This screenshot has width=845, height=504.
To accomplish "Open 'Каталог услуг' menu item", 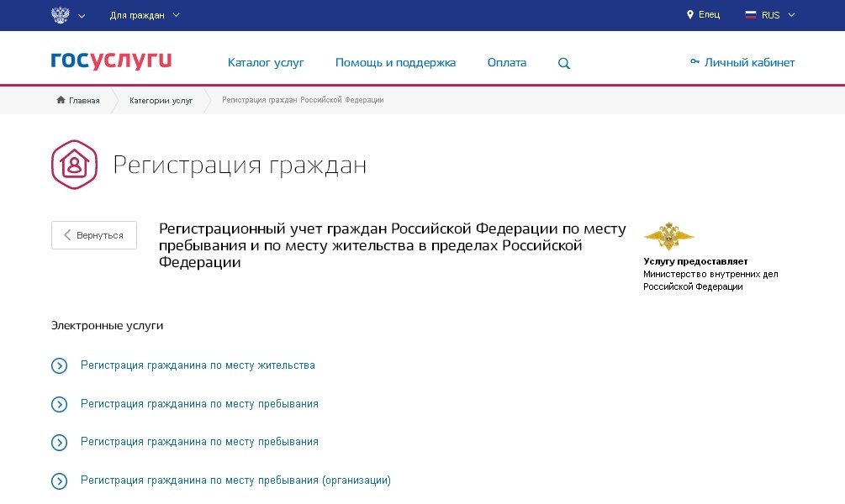I will [266, 62].
